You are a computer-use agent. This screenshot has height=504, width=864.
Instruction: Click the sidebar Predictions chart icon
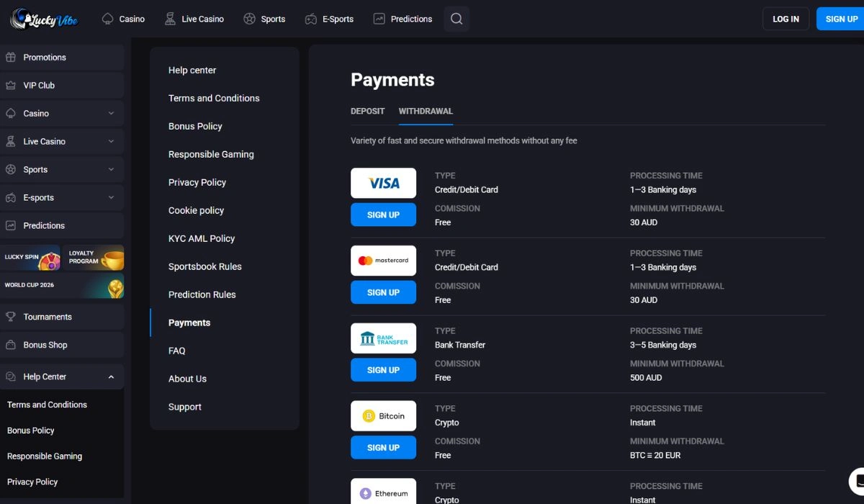tap(11, 225)
